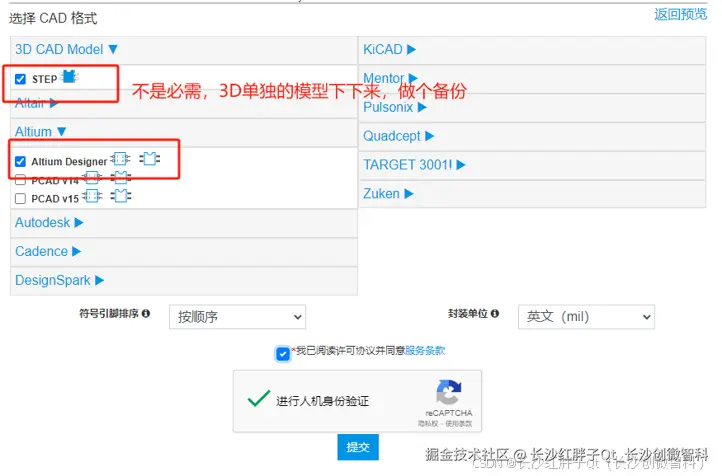This screenshot has height=476, width=722.
Task: Check the PCAD v15 checkbox
Action: [x=20, y=198]
